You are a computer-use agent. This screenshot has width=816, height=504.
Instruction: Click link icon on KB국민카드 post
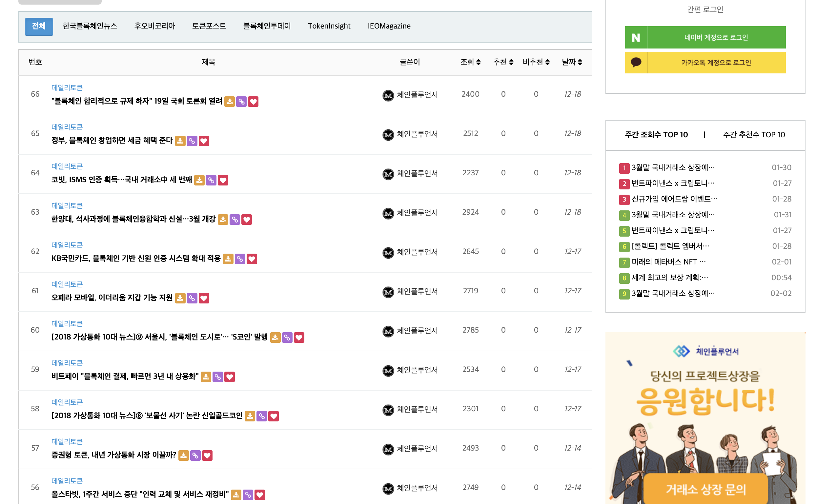[x=240, y=259]
